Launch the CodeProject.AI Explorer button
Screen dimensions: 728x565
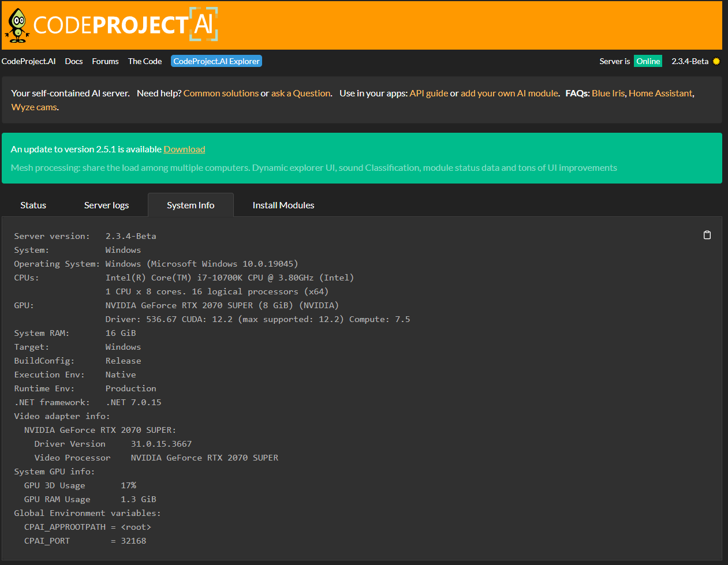(216, 61)
